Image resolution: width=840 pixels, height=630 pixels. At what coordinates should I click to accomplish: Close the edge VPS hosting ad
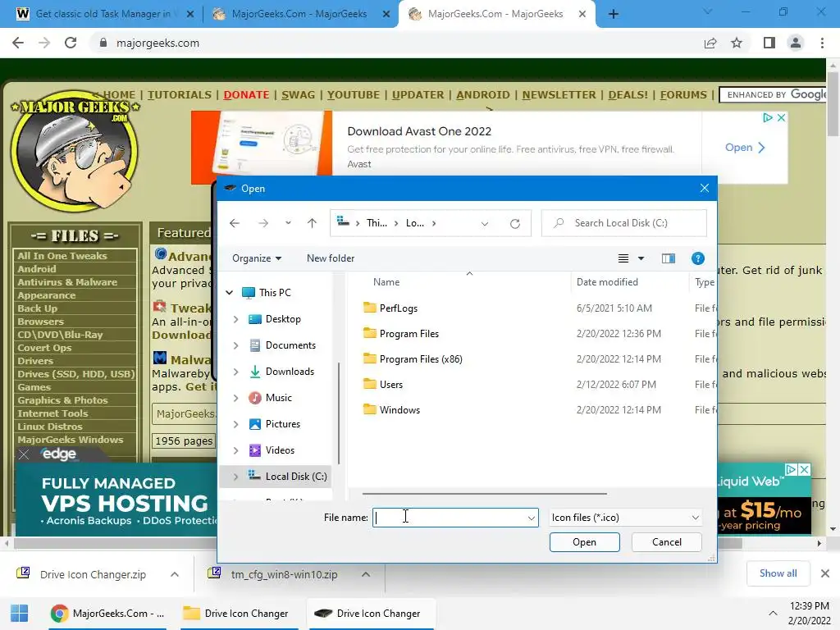24,454
